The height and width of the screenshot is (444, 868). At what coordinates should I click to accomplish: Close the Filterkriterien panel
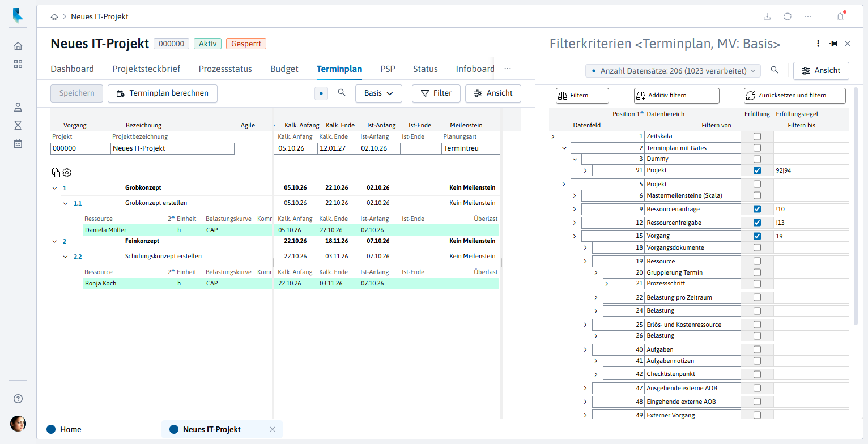coord(848,44)
